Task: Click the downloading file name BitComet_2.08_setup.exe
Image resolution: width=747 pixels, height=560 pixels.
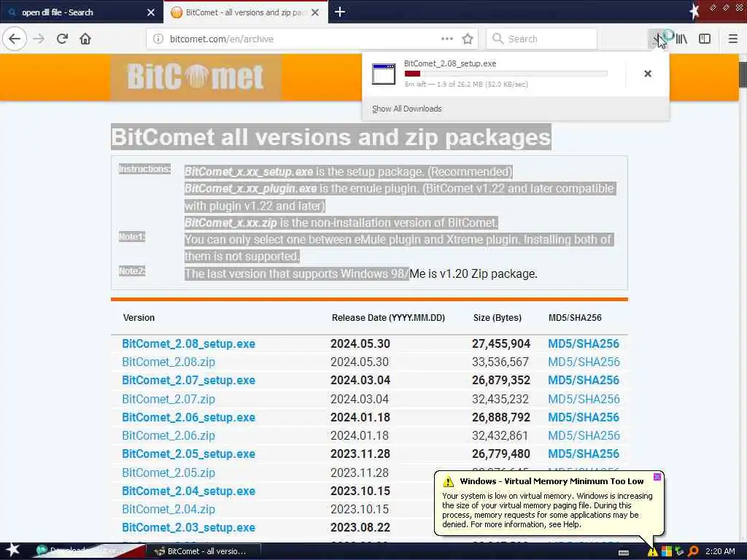Action: click(450, 63)
